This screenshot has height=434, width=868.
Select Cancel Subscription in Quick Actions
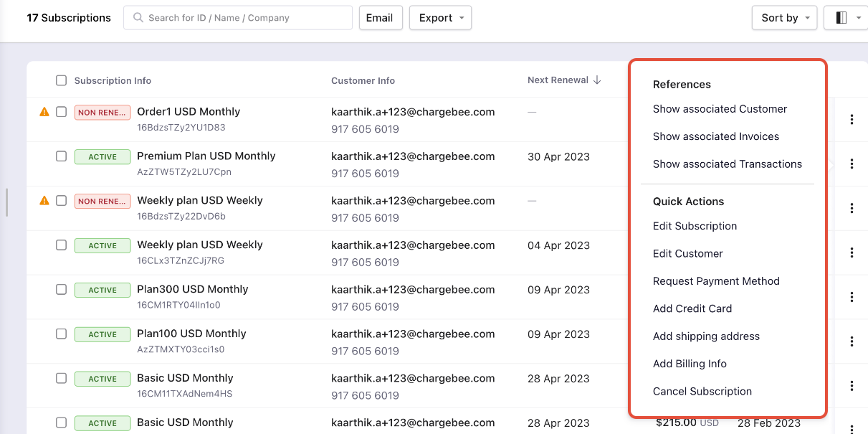pos(702,391)
